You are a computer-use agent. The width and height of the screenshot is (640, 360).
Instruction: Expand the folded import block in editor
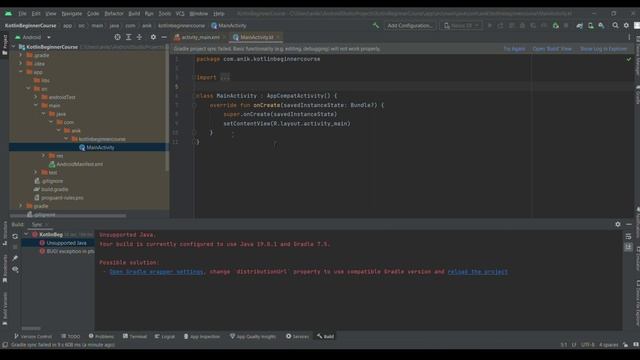(x=225, y=77)
